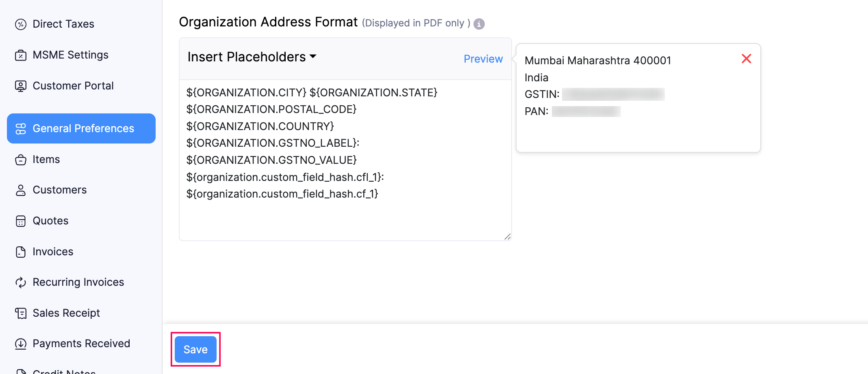Click the Items basket icon
This screenshot has width=868, height=374.
(21, 160)
